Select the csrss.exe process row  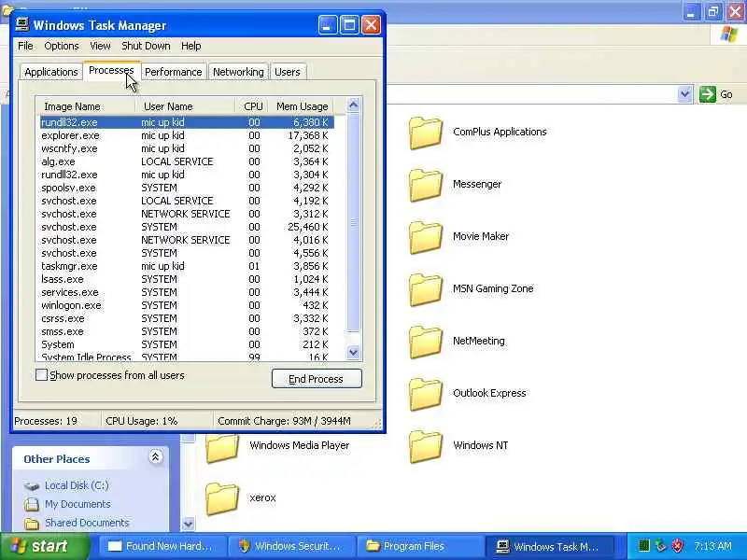(187, 318)
